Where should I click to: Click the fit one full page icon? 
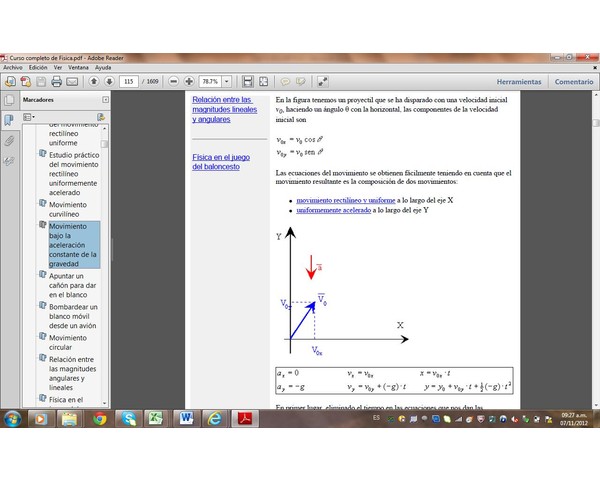click(264, 82)
